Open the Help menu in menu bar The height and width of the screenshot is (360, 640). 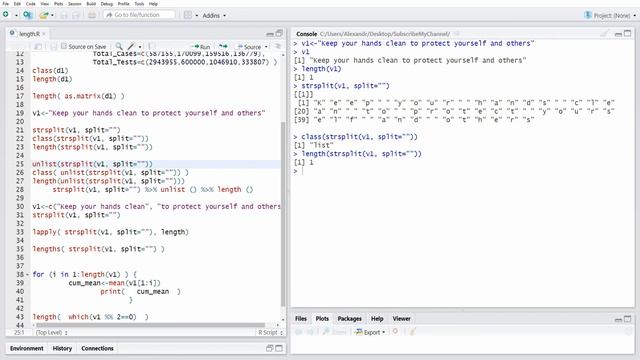pyautogui.click(x=153, y=4)
